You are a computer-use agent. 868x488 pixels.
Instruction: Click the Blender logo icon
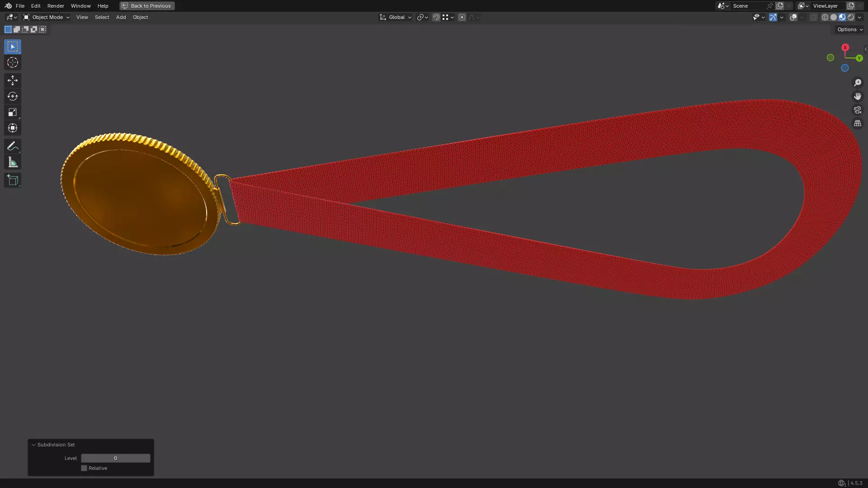8,6
